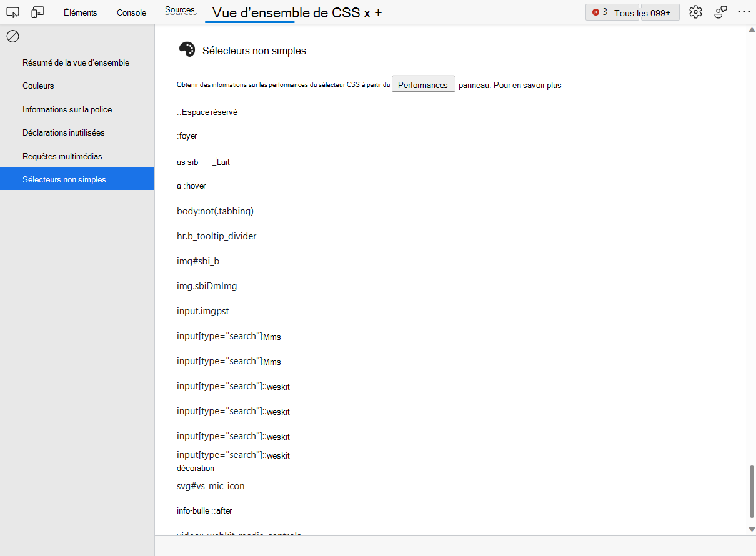
Task: Open DevTools settings gear
Action: pos(696,12)
